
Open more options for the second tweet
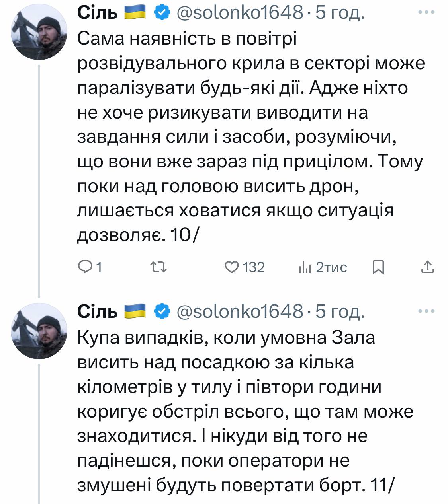point(426,311)
